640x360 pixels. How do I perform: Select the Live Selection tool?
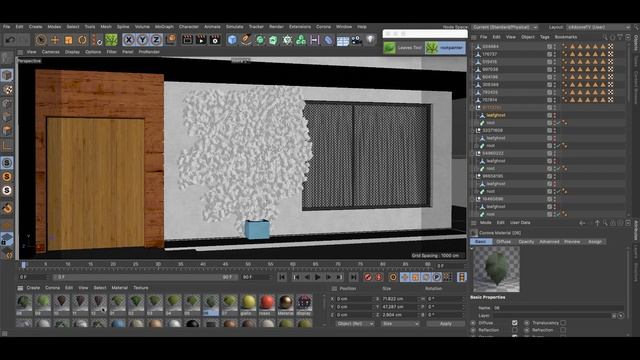(41, 40)
